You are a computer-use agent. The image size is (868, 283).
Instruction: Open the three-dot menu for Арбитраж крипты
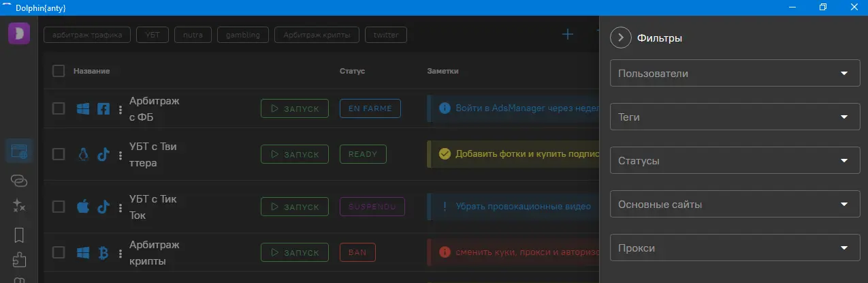tap(120, 253)
